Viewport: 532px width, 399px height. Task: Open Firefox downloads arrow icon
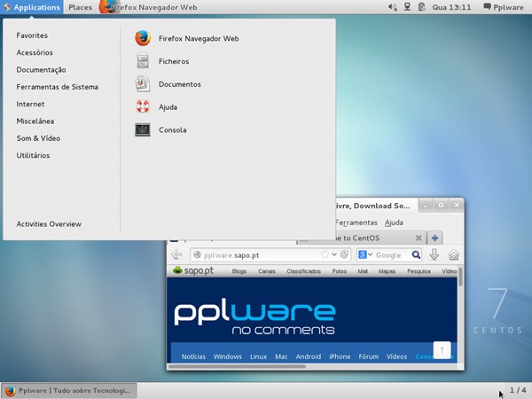click(434, 254)
